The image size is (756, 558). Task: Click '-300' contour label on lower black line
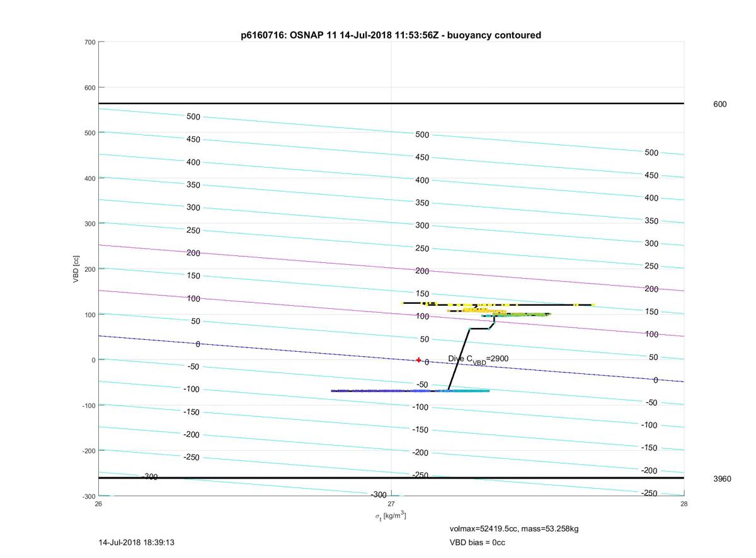[149, 477]
